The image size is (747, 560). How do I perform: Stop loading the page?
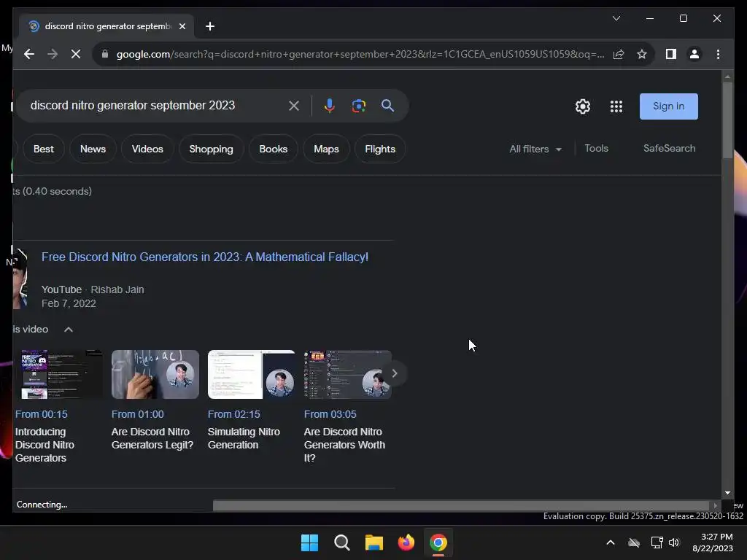[76, 54]
